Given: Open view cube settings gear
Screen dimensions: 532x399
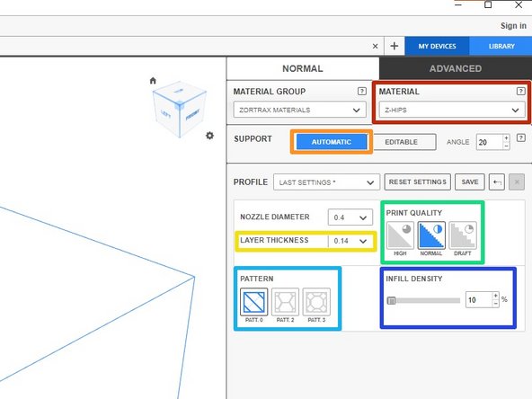Looking at the screenshot, I should [x=209, y=136].
